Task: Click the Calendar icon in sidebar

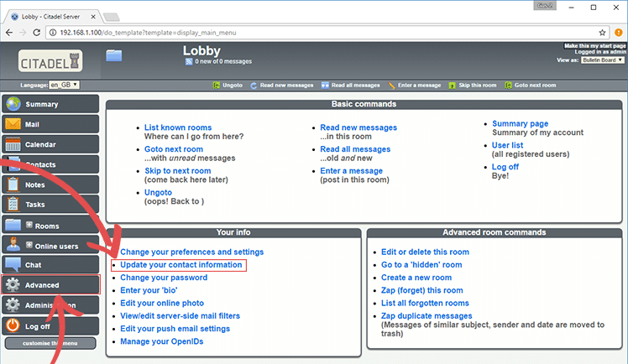Action: [x=13, y=144]
